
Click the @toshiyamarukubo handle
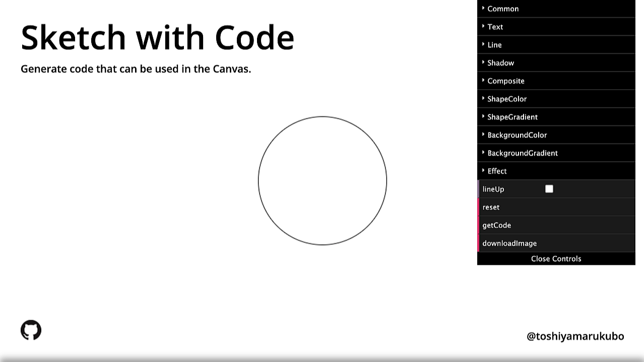[574, 336]
